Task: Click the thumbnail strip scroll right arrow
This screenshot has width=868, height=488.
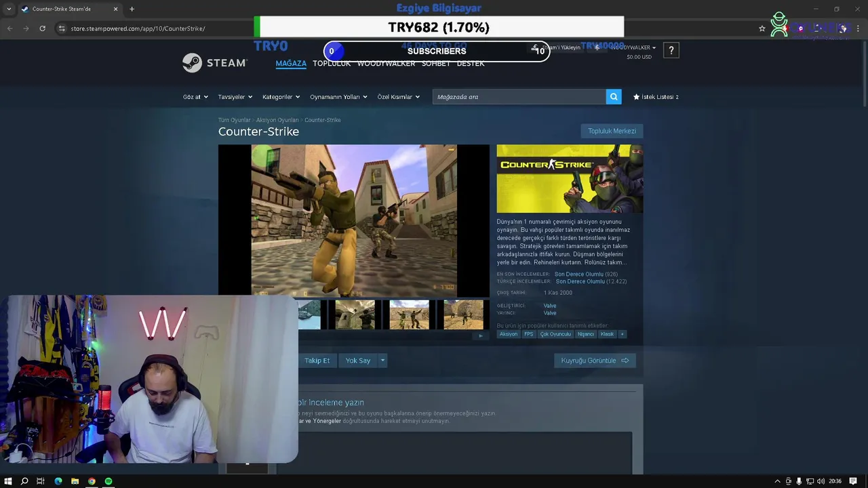Action: point(481,335)
